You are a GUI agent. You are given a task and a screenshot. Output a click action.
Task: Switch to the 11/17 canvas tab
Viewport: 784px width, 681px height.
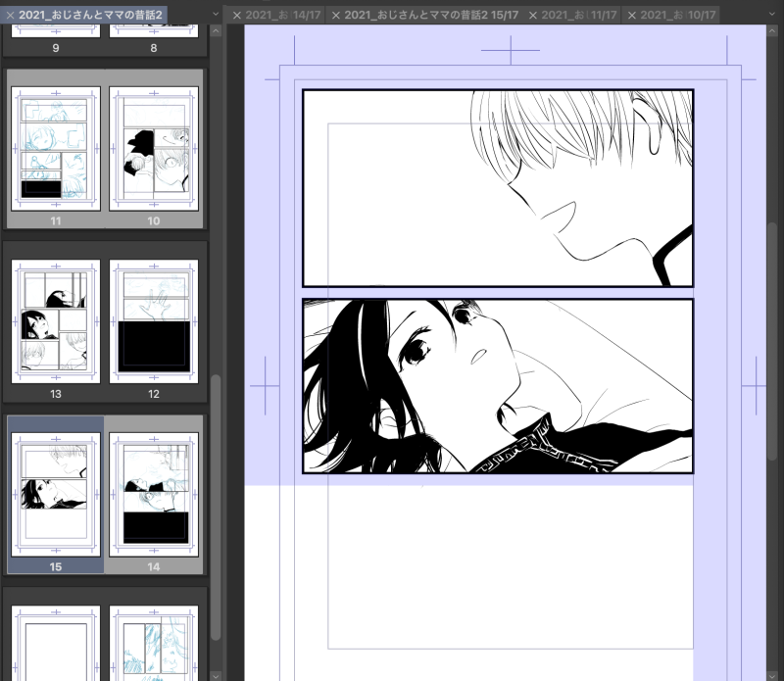tap(579, 15)
